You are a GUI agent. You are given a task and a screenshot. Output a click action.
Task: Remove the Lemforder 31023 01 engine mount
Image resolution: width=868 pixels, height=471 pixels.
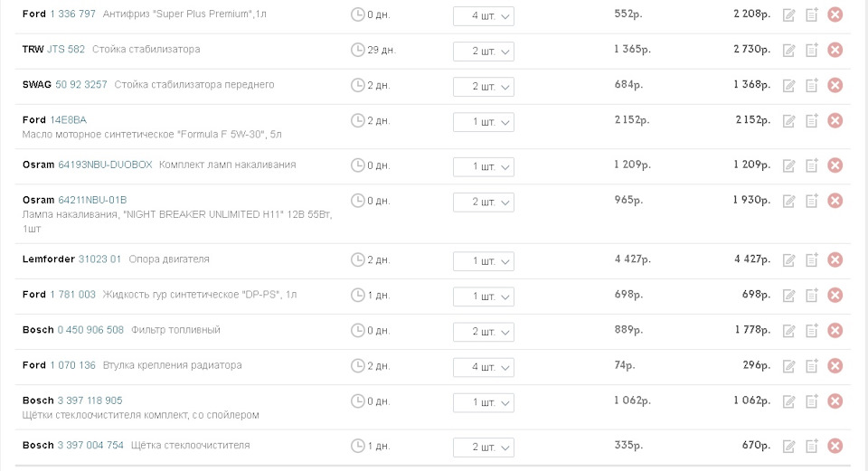click(835, 260)
